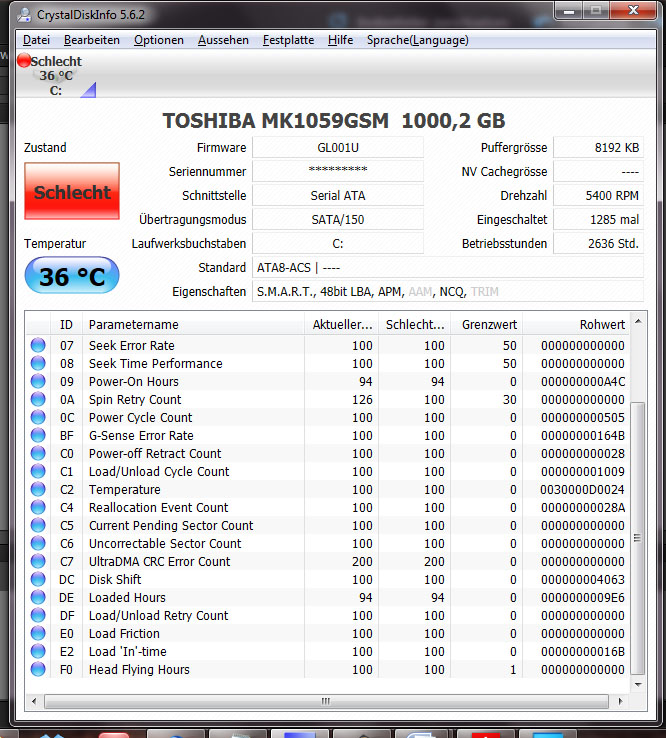Viewport: 666px width, 738px height.
Task: Click the Rohwert column header
Action: click(576, 324)
